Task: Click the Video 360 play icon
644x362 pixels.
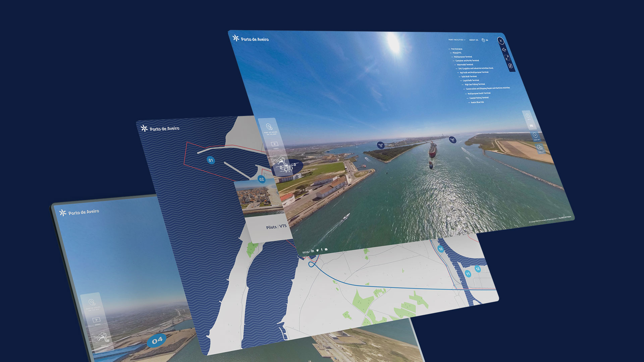Action: [535, 135]
